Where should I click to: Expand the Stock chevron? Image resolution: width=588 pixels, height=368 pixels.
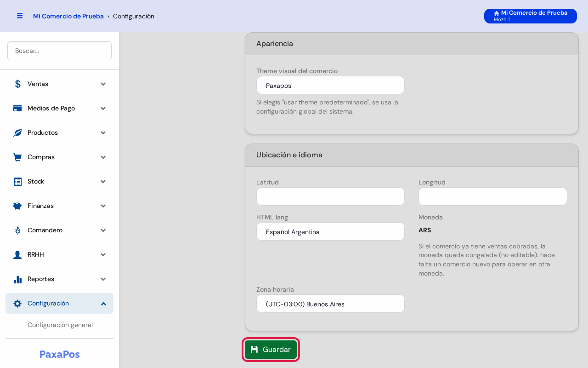[x=103, y=182]
